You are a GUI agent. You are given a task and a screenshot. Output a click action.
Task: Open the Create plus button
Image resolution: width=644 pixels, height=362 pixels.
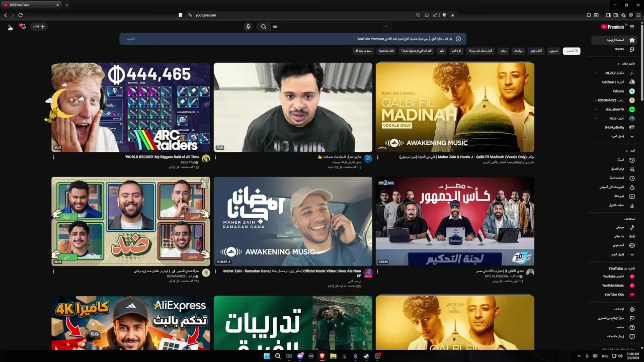coord(39,27)
